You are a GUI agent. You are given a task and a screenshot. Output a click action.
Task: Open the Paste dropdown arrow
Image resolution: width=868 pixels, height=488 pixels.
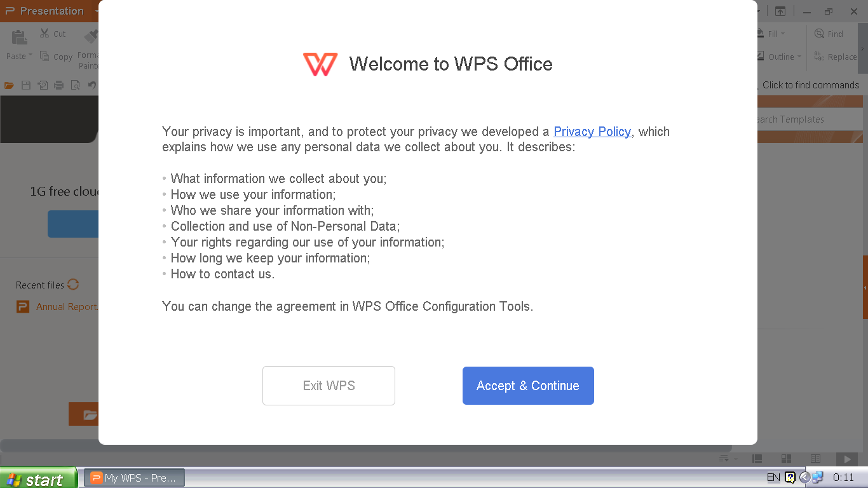click(x=29, y=56)
